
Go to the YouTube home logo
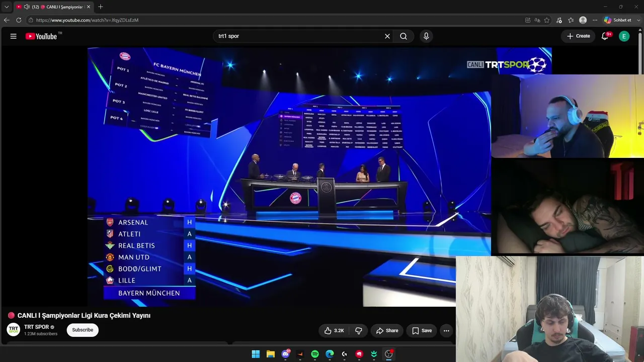click(x=41, y=36)
